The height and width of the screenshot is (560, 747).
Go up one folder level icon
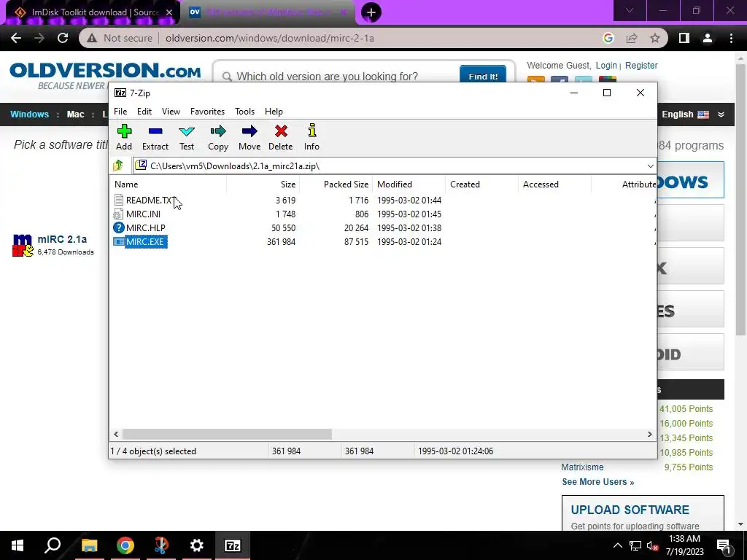118,166
